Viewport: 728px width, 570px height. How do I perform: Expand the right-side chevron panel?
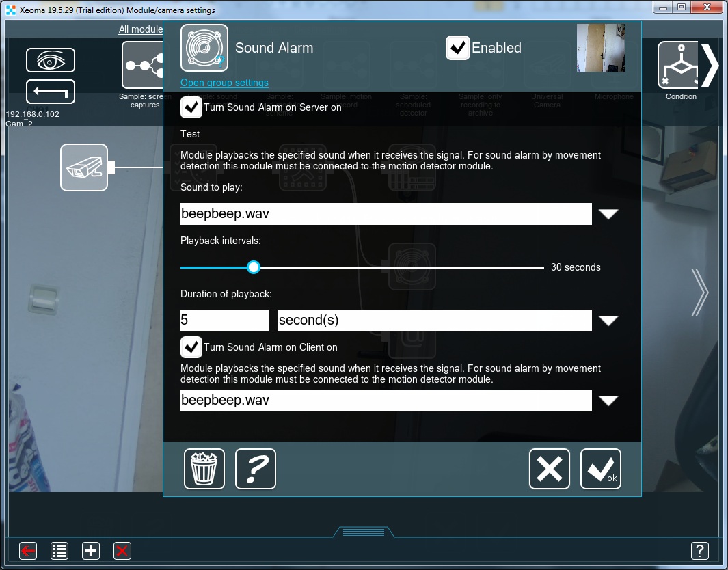coord(700,292)
